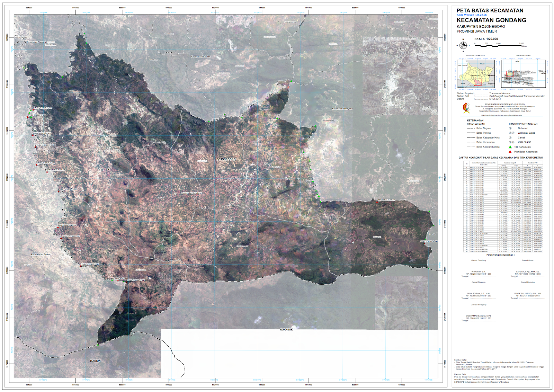Open the Diagram Lokasi inset map
Image resolution: width=554 pixels, height=392 pixels.
(x=523, y=74)
